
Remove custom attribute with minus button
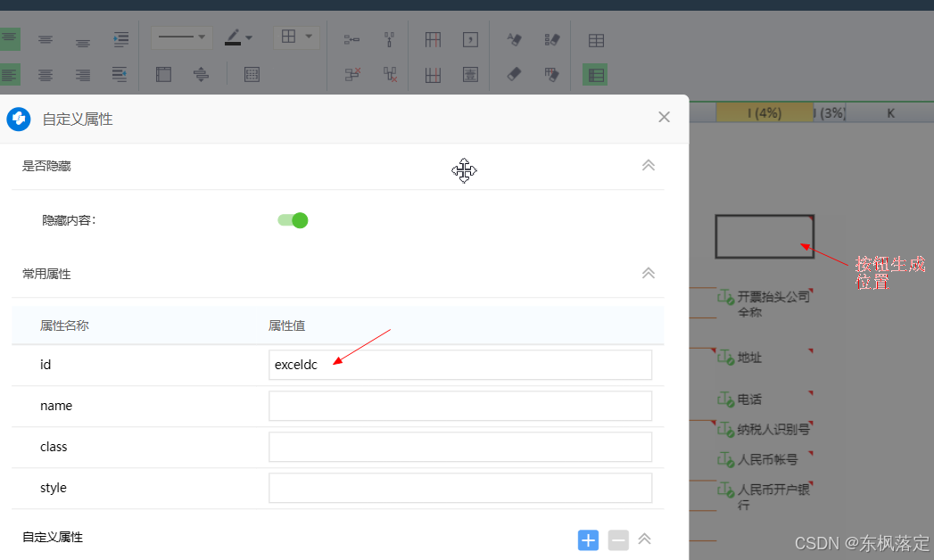[618, 540]
